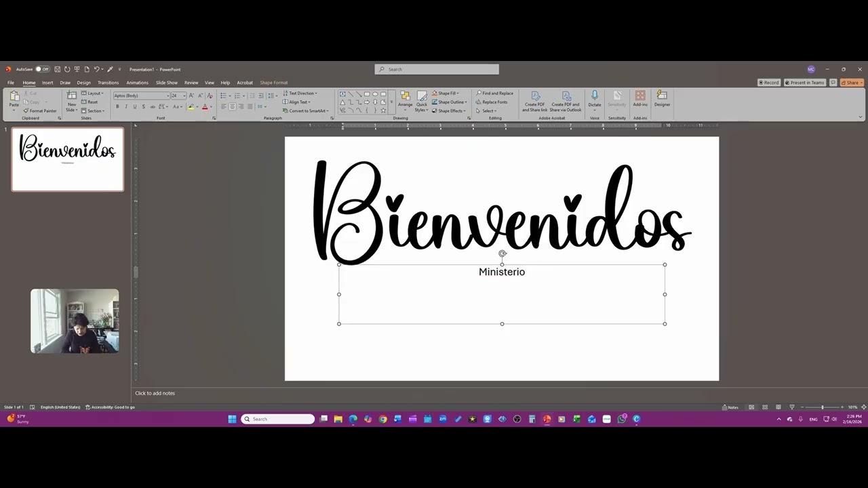The width and height of the screenshot is (868, 488).
Task: Open the Shape Effects dropdown
Action: pos(449,110)
